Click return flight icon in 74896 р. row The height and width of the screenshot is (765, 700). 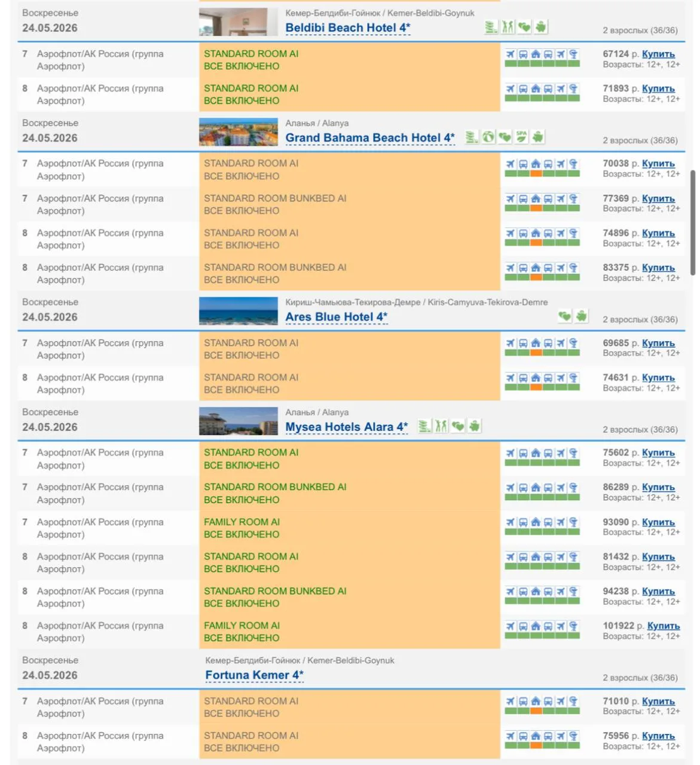(x=561, y=234)
